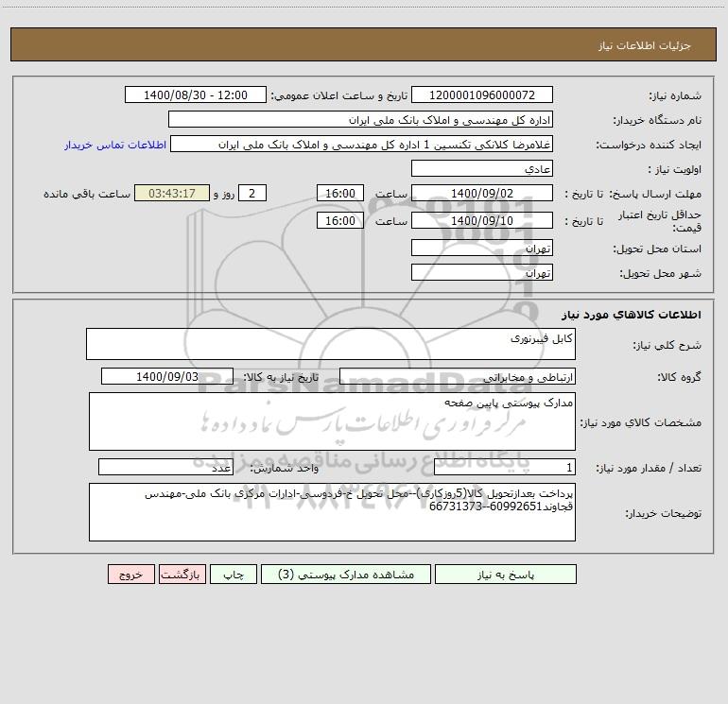
Task: Click the price validity time field next to 1400/09/10
Action: click(x=339, y=220)
